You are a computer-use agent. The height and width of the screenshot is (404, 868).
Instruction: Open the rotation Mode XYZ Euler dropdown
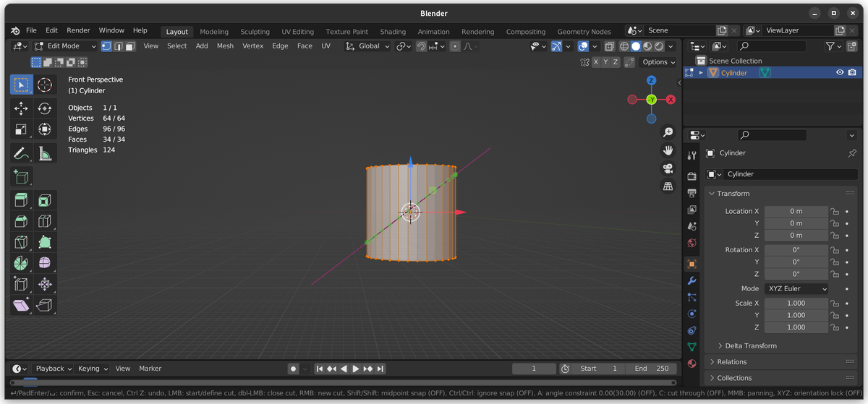[796, 288]
